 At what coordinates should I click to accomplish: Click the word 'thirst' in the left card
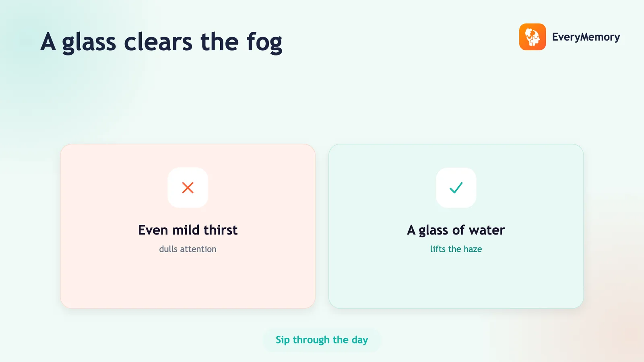pyautogui.click(x=221, y=230)
